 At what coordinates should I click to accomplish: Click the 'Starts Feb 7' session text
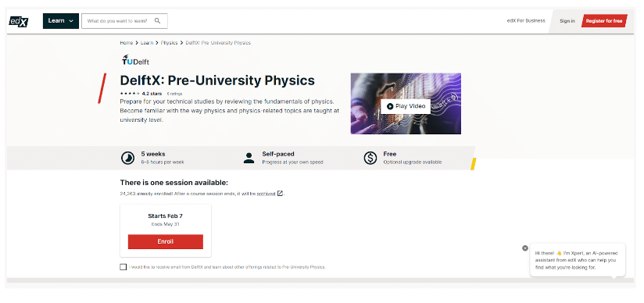click(x=165, y=216)
